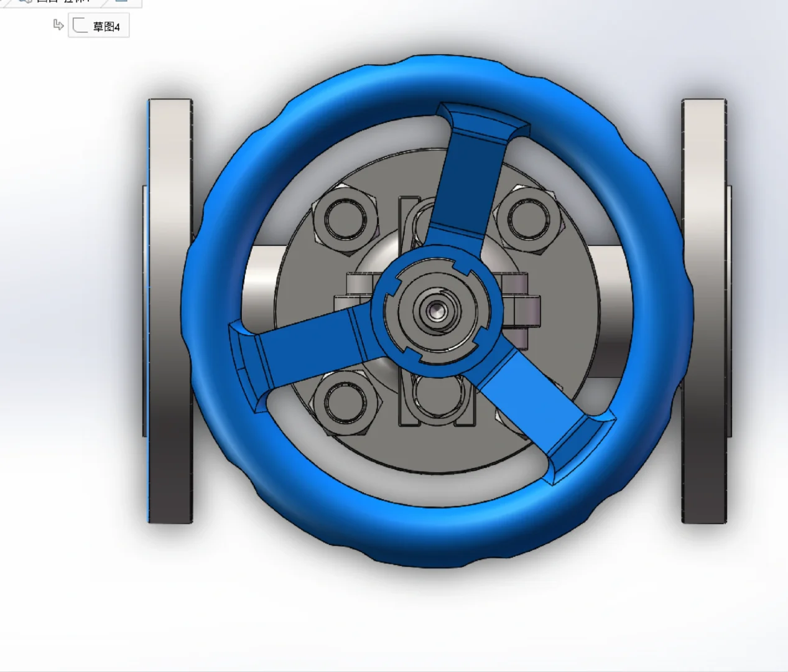Select the right pipe flange of the valve
This screenshot has width=788, height=672.
pyautogui.click(x=704, y=311)
